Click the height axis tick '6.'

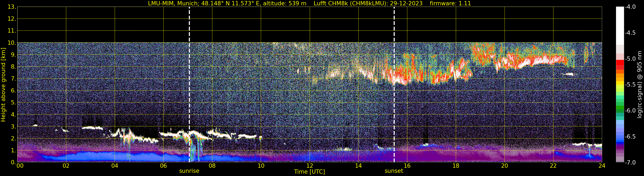coord(13,91)
